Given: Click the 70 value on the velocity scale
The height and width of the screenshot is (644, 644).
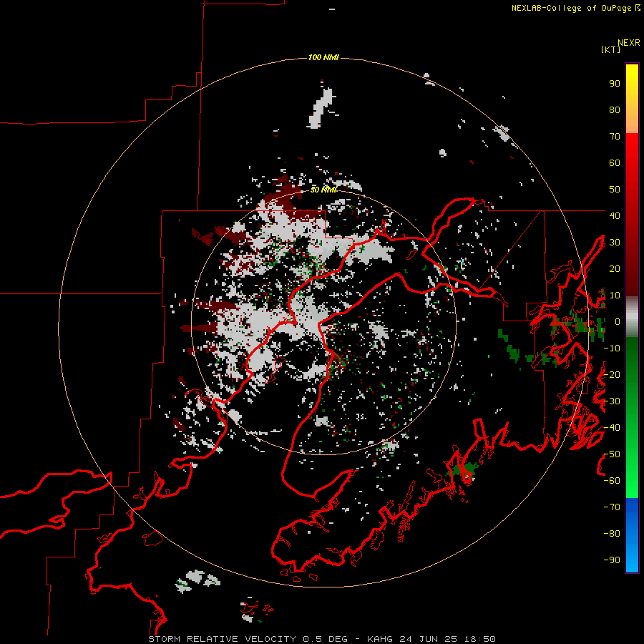Looking at the screenshot, I should 615,137.
